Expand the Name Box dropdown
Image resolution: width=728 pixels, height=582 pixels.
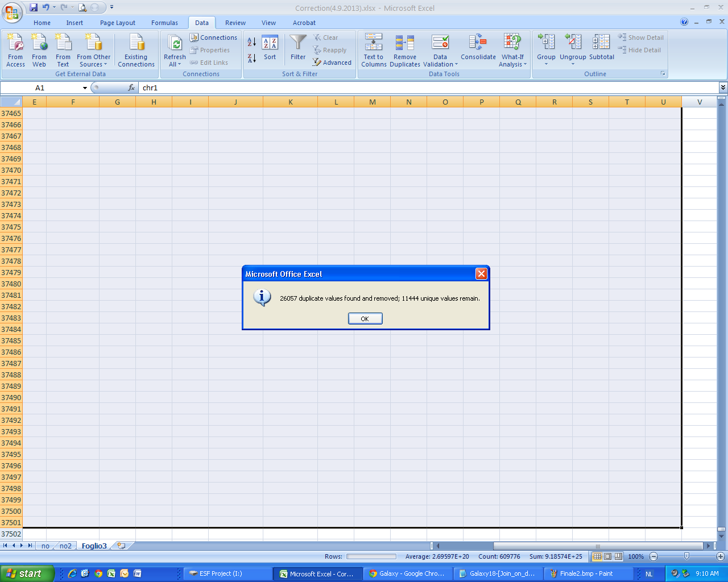[x=85, y=88]
